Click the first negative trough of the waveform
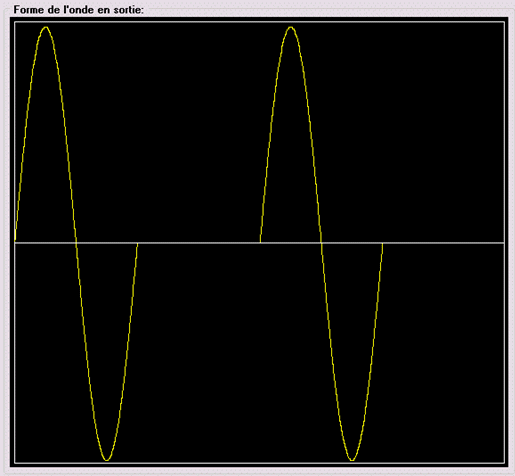 point(107,460)
